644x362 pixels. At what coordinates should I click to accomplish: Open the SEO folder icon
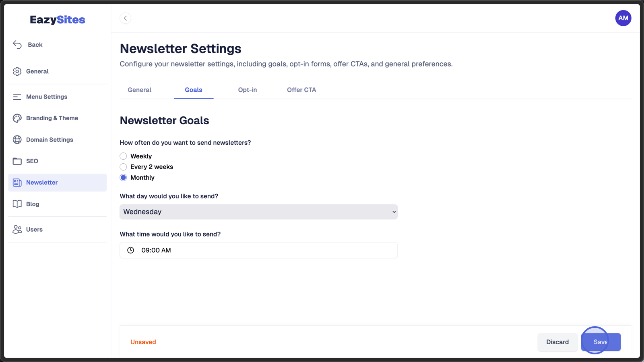17,161
